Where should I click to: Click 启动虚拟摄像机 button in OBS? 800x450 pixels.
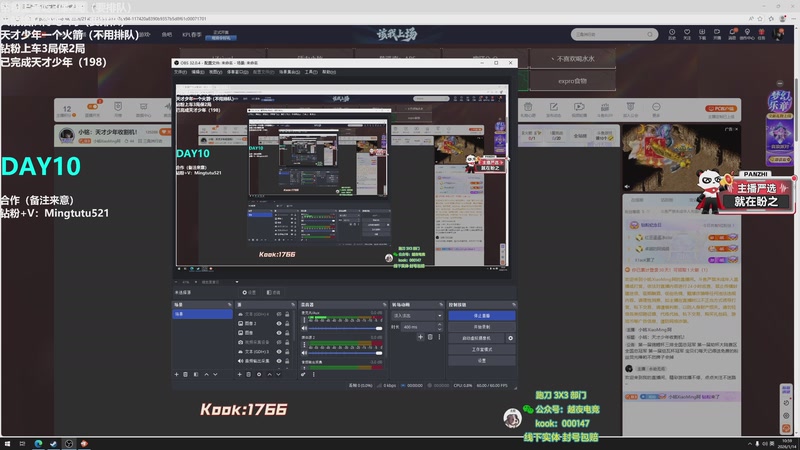point(477,338)
